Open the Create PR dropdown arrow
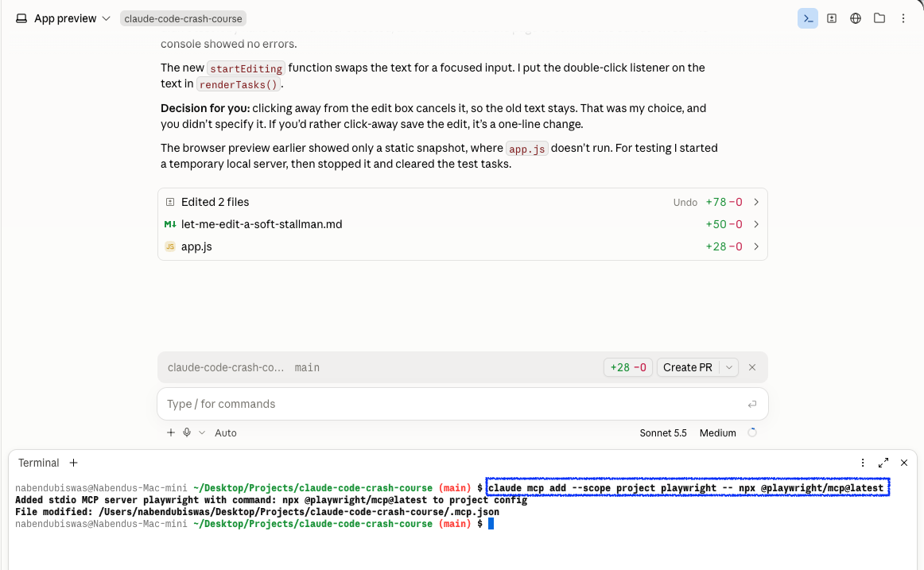This screenshot has height=570, width=924. [729, 367]
